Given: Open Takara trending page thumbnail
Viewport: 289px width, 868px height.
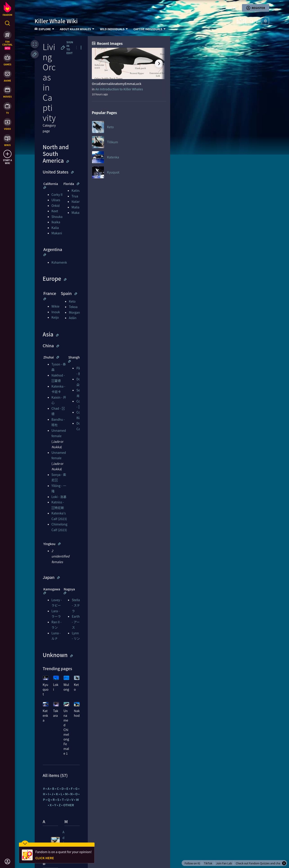Looking at the screenshot, I should pos(56,704).
